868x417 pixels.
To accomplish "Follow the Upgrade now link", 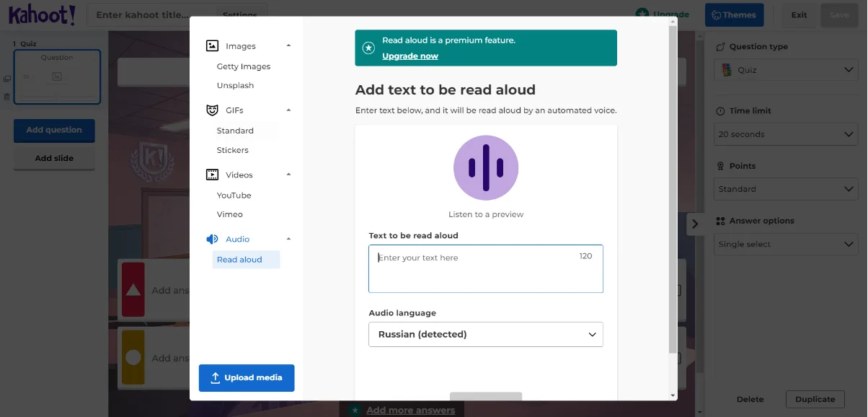I will tap(410, 56).
